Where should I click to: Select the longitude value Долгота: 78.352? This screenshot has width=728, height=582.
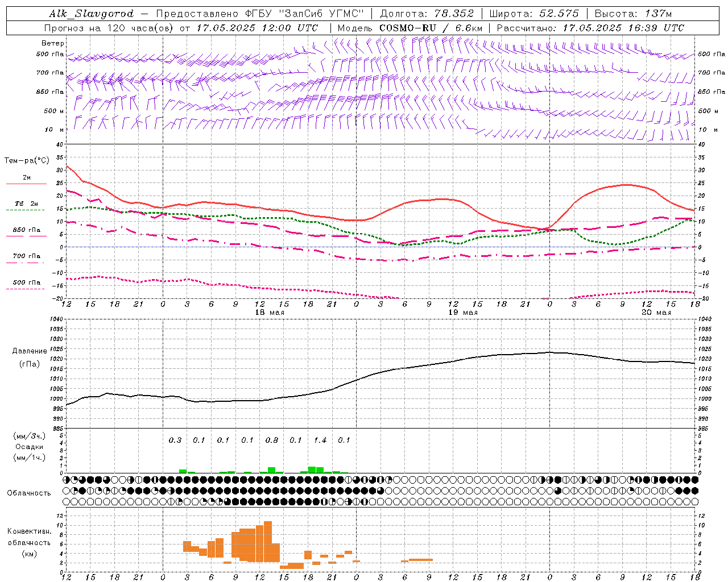click(x=426, y=14)
